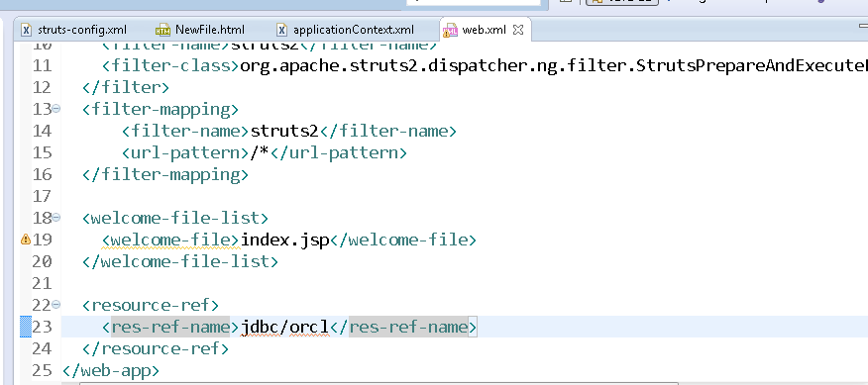Click the NewFile.html tab's HTML file icon
Viewport: 868px width, 385px height.
[x=163, y=30]
